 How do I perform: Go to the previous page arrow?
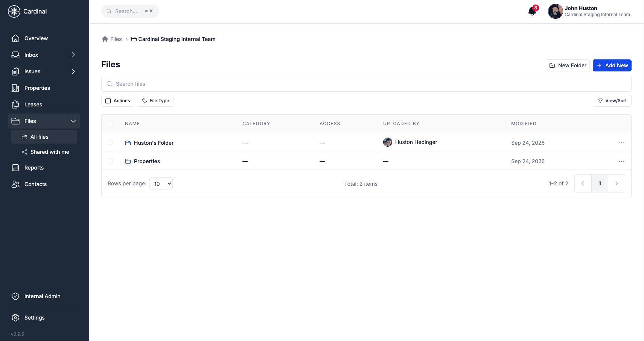tap(583, 183)
